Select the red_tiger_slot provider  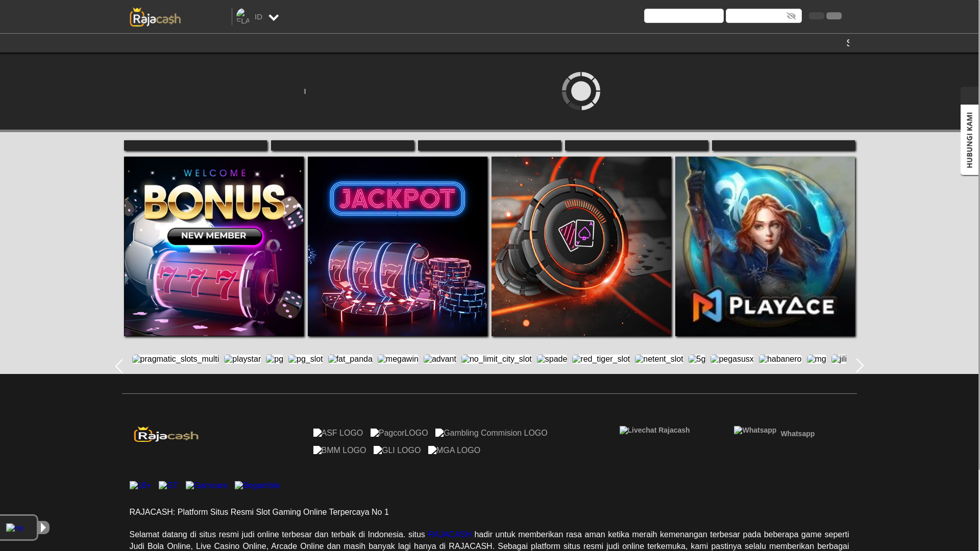point(601,359)
